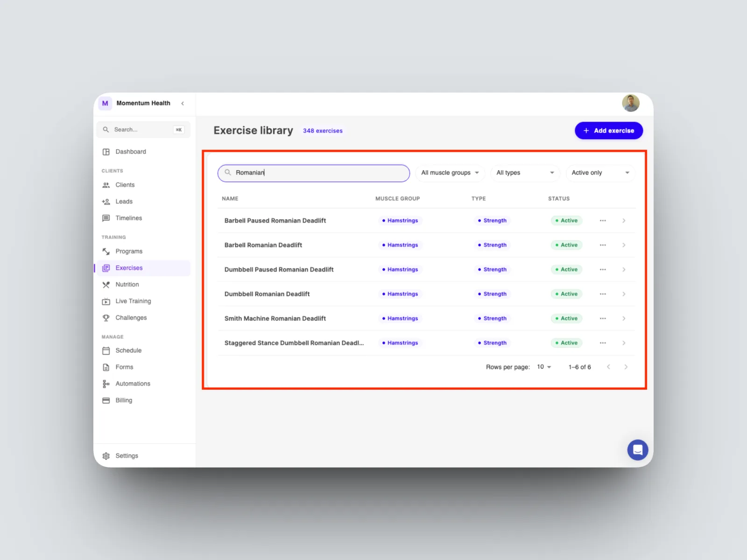Open the Smith Machine Romanian Deadlift row's arrow

[x=624, y=319]
